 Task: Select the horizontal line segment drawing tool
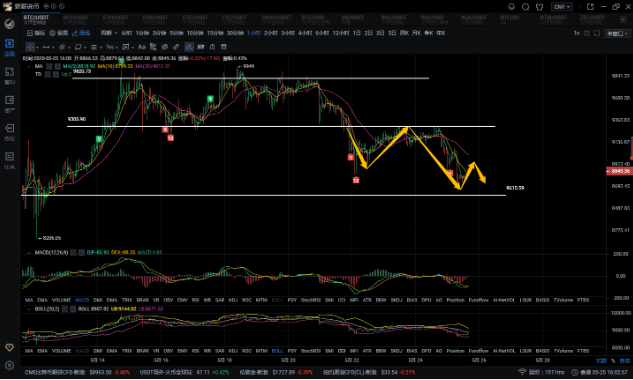46,47
